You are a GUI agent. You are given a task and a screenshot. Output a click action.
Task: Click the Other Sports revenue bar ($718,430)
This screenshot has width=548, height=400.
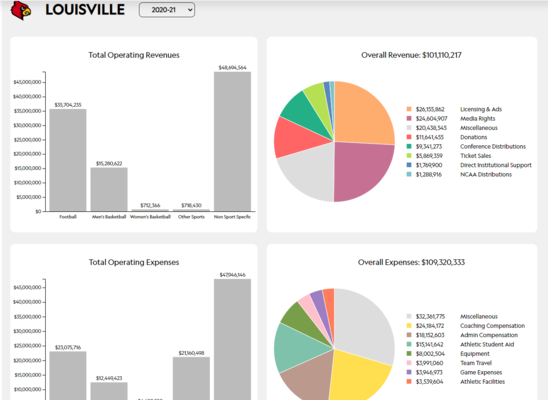[x=191, y=210]
